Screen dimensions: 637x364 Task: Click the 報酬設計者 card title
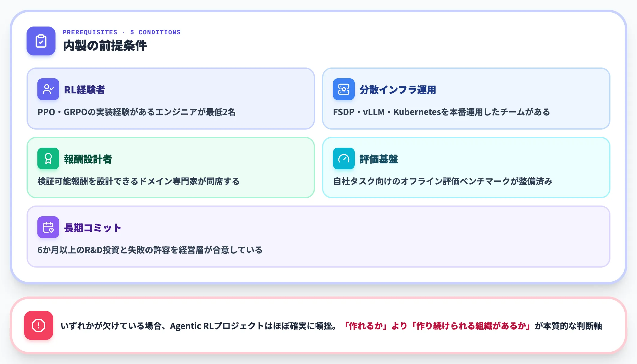point(88,159)
